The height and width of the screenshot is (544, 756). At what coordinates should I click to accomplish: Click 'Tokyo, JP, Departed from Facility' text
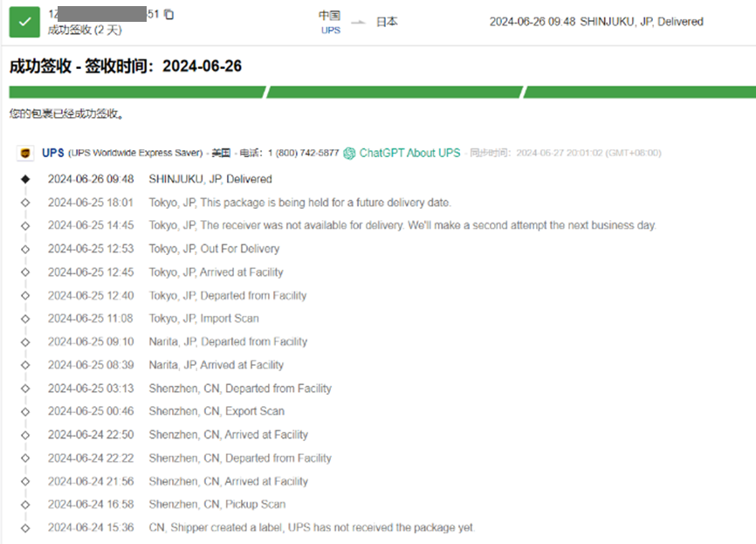(x=228, y=295)
